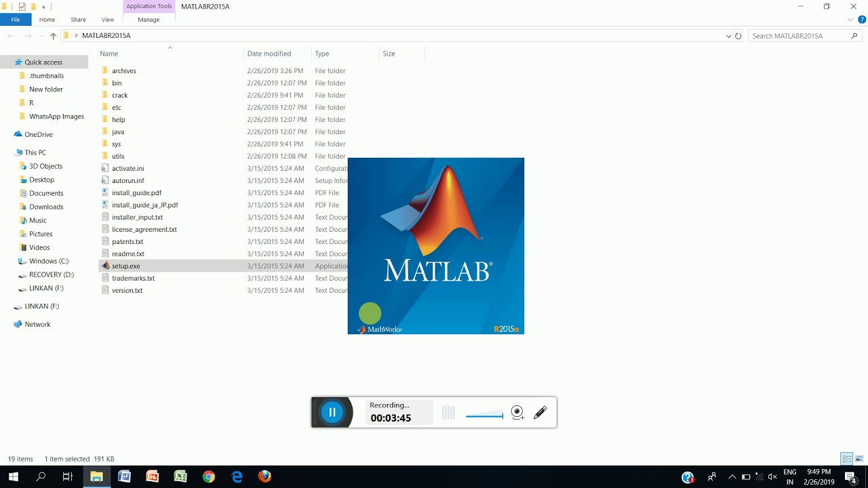
Task: Open Excel from taskbar
Action: 180,476
